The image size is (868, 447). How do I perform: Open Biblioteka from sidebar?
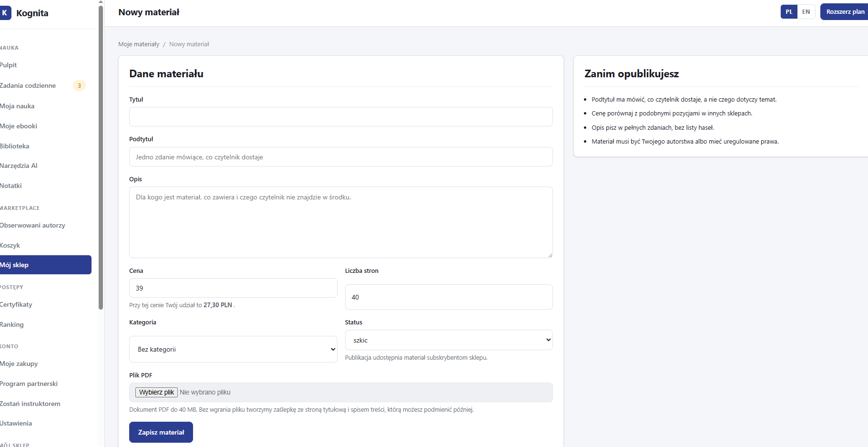pyautogui.click(x=14, y=146)
